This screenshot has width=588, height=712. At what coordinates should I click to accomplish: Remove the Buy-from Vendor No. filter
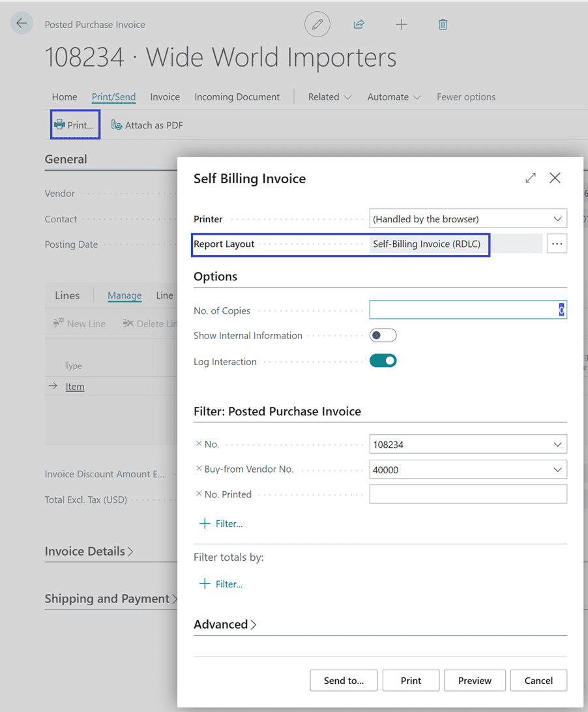(199, 469)
